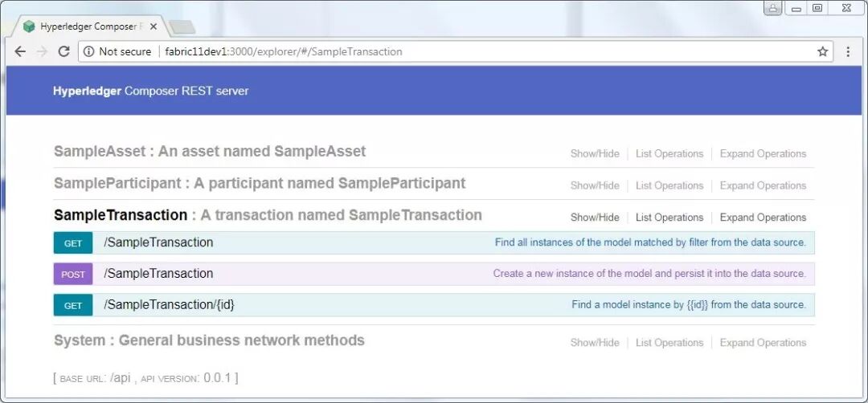Expand the SampleAsset section heading
Screen dimensions: 868x403
210,152
